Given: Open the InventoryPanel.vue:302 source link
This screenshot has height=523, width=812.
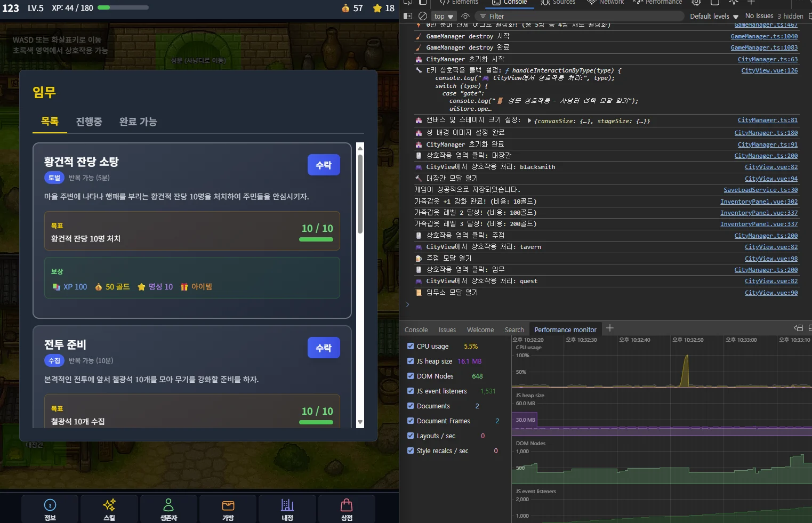Looking at the screenshot, I should pyautogui.click(x=759, y=202).
